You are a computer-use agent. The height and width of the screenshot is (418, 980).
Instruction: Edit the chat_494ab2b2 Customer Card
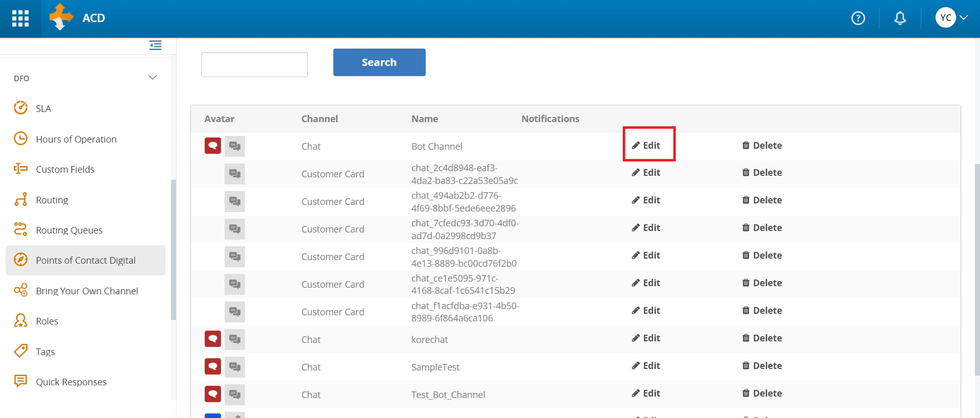(646, 200)
